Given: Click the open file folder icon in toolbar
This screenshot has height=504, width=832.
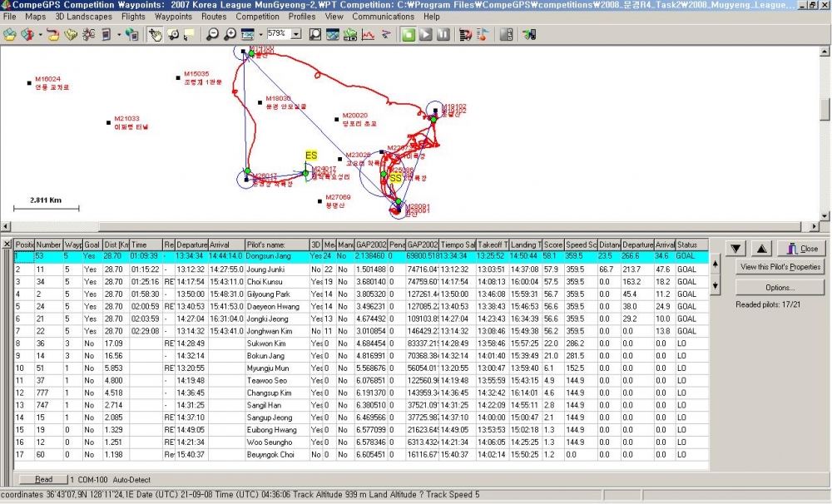Looking at the screenshot, I should (x=10, y=35).
